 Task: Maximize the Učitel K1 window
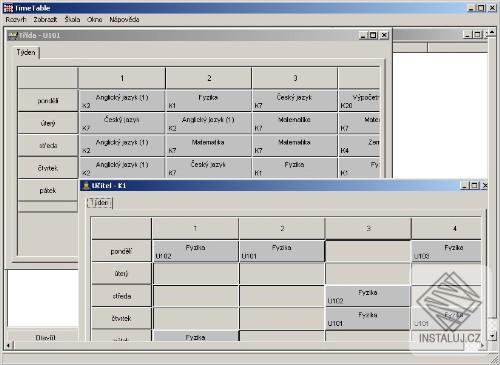click(x=475, y=185)
